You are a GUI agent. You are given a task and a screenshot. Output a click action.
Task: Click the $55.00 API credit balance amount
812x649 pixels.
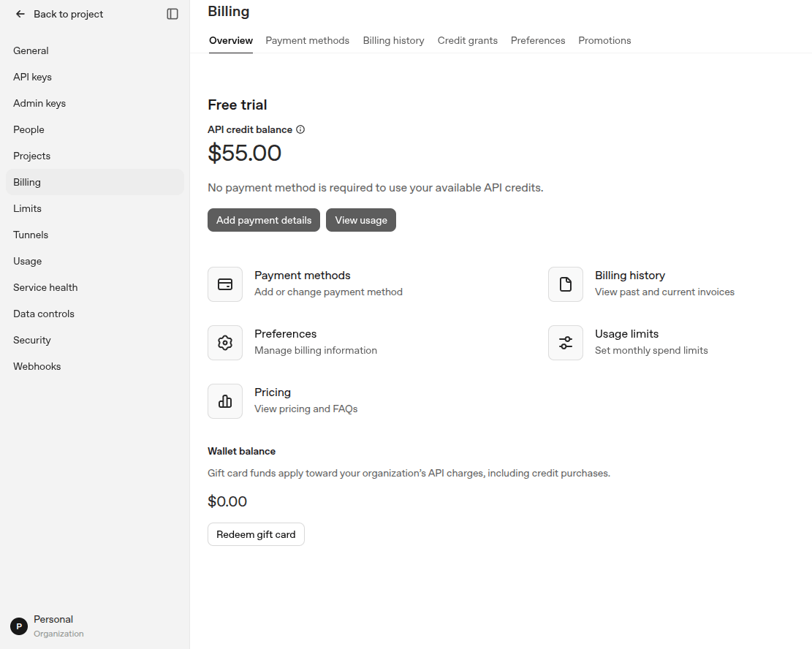pyautogui.click(x=244, y=153)
